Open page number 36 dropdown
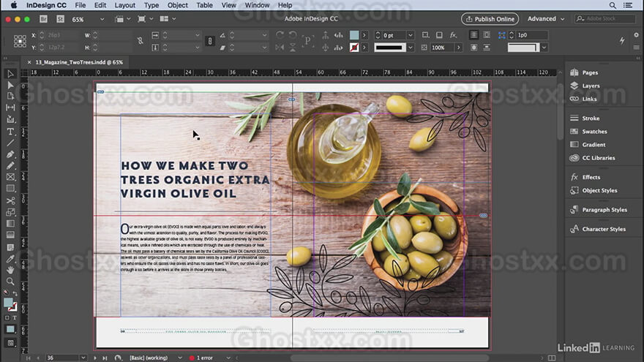This screenshot has height=362, width=644. [83, 358]
